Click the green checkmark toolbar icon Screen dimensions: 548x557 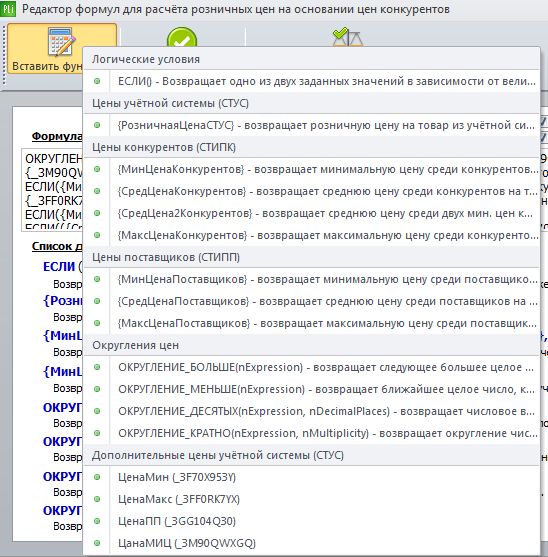[x=182, y=38]
